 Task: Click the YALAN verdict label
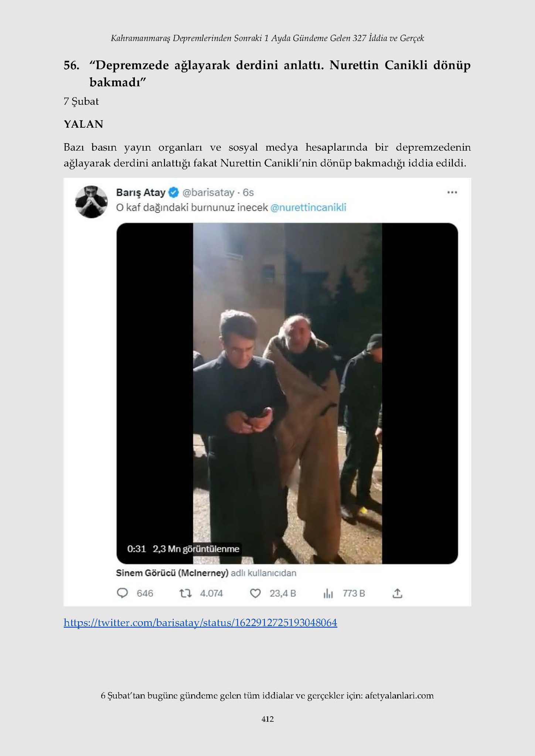pyautogui.click(x=84, y=124)
